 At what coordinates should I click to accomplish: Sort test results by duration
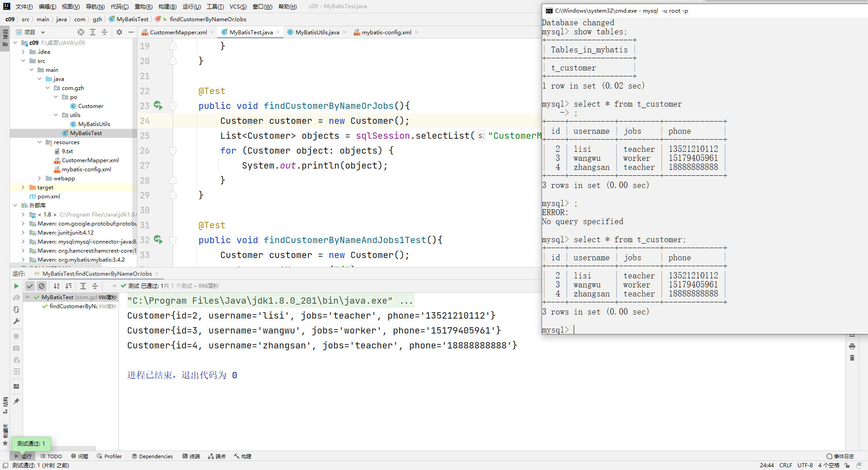[x=69, y=286]
